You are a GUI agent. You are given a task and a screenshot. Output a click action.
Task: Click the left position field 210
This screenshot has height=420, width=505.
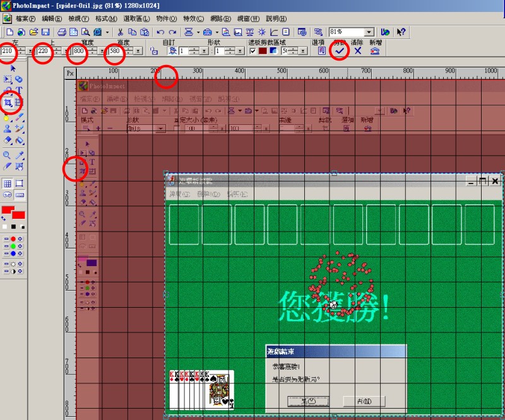[x=8, y=51]
